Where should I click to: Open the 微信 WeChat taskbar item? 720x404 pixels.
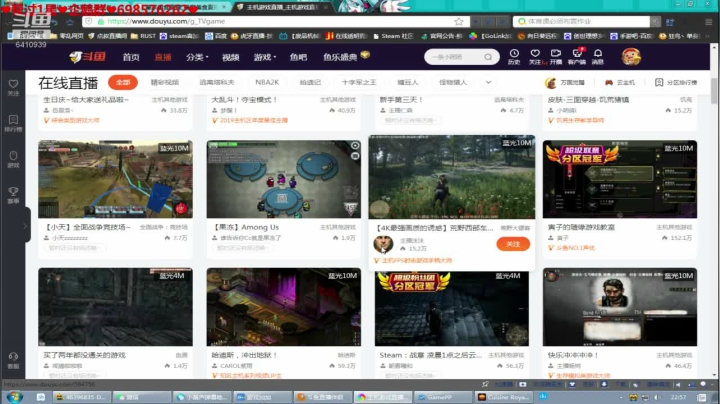coord(141,397)
